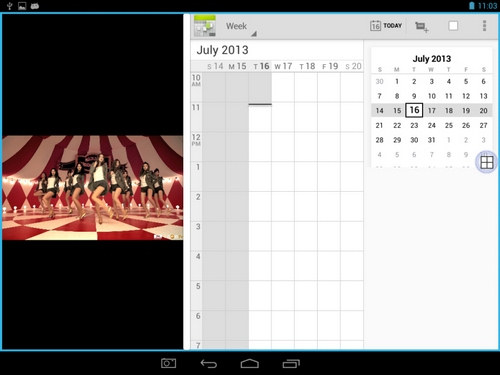The image size is (500, 375).
Task: Go back with the Back button
Action: pos(209,363)
